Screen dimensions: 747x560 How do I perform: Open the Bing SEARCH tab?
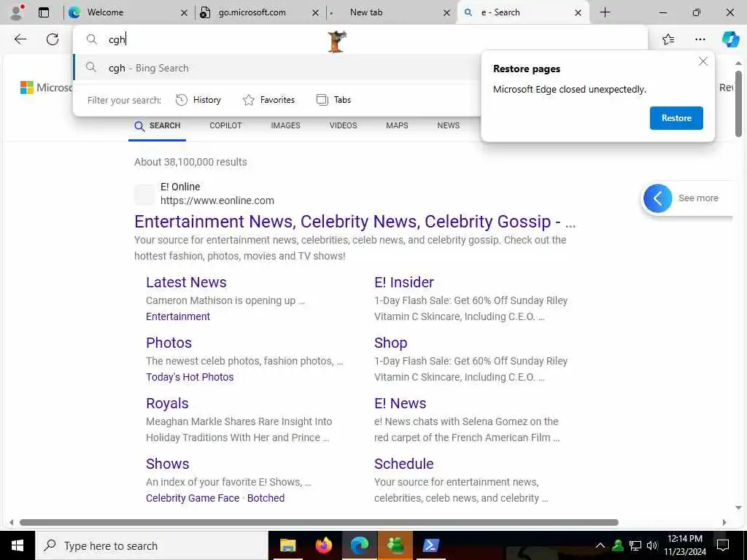158,125
